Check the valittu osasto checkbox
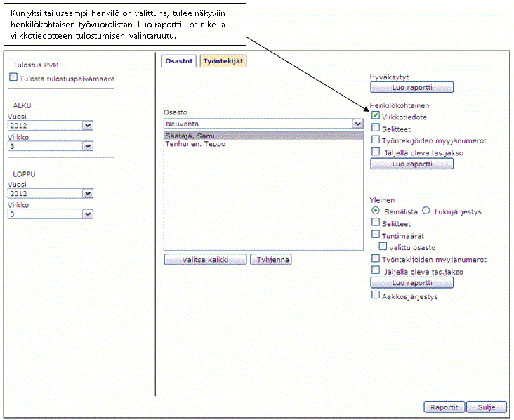 point(383,246)
